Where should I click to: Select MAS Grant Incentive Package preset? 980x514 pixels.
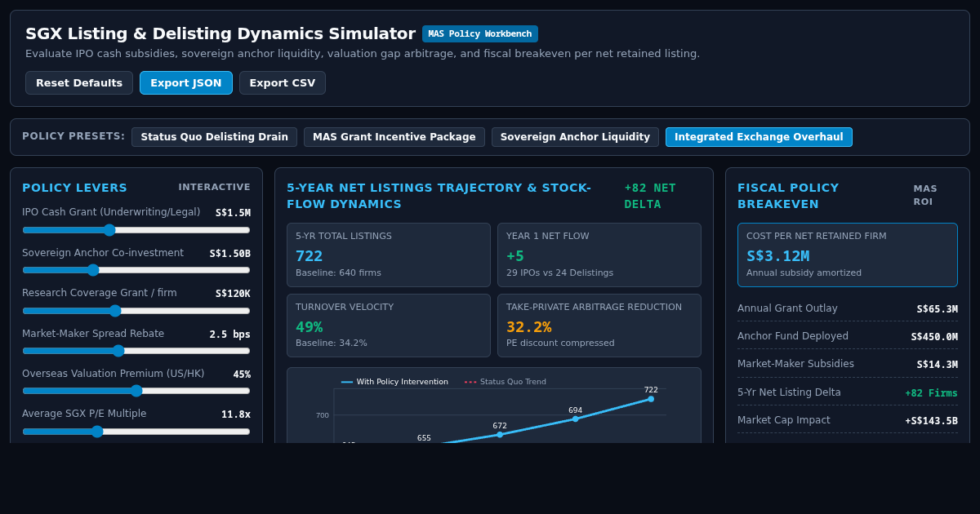394,137
